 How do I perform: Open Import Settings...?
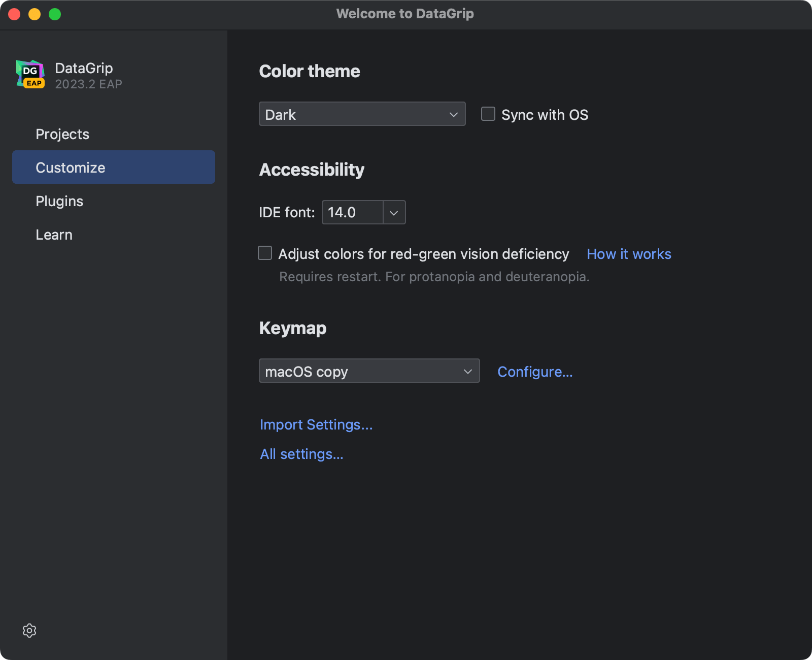(316, 424)
